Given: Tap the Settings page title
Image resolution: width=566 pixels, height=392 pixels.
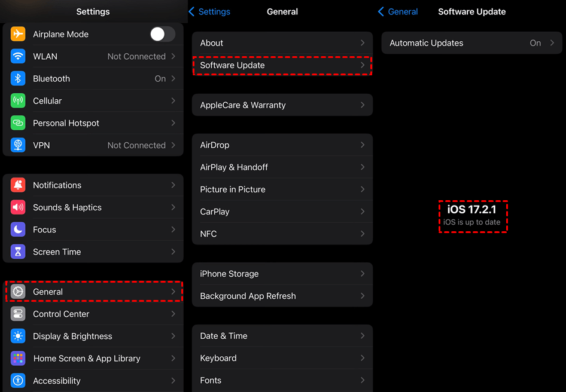Looking at the screenshot, I should (x=93, y=11).
